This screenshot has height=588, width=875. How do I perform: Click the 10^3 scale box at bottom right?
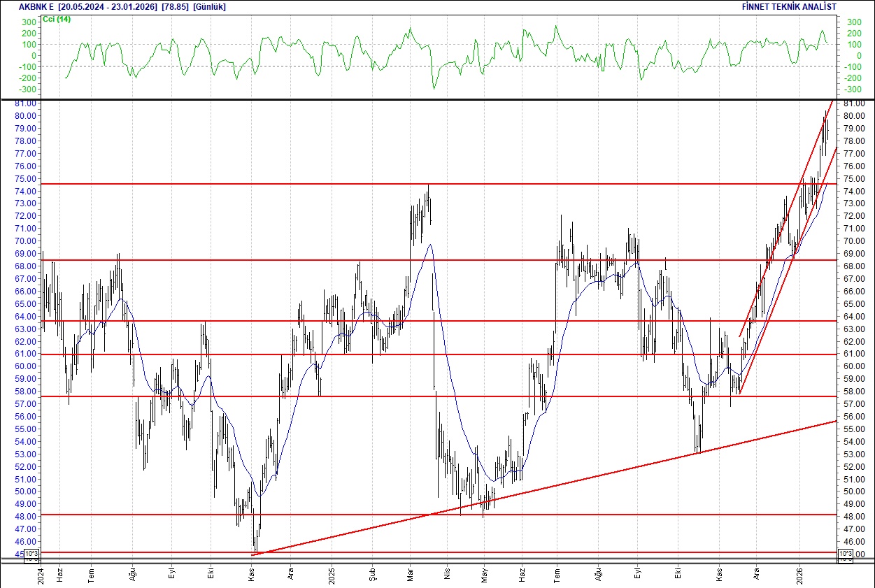[845, 552]
